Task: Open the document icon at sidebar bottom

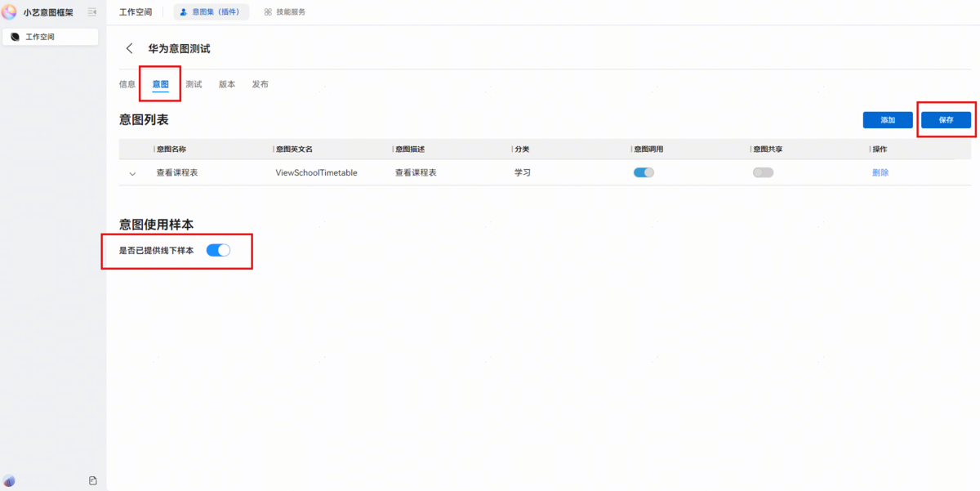Action: 93,480
